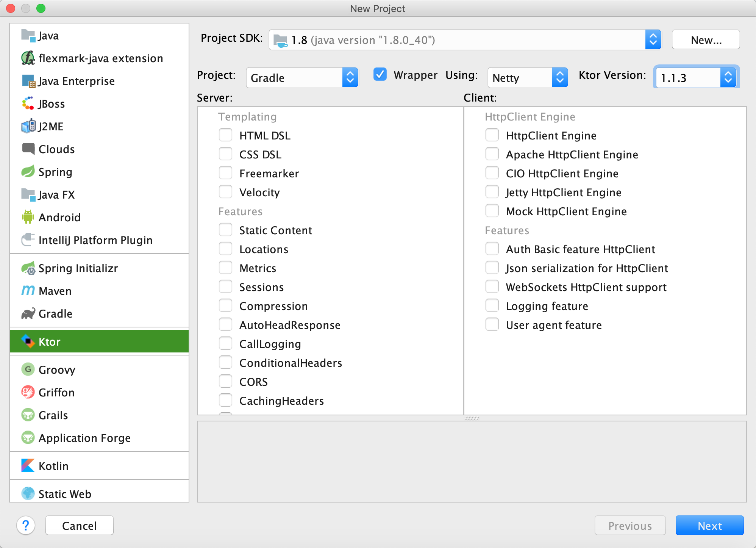This screenshot has width=756, height=548.
Task: Pick the Spring leaf icon
Action: click(x=28, y=172)
